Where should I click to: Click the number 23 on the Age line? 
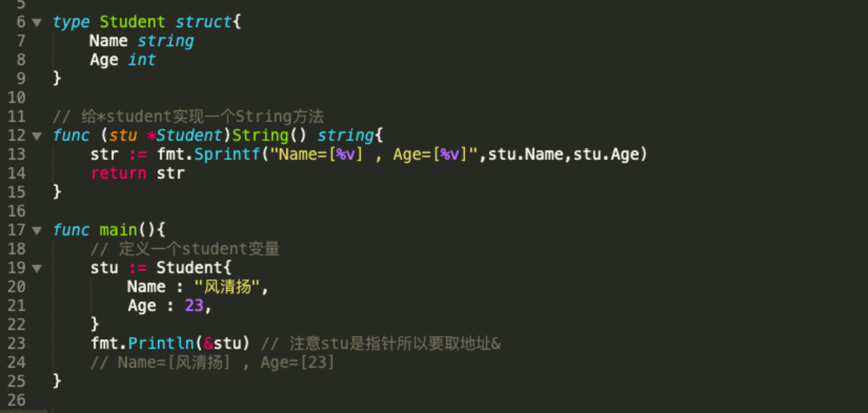tap(194, 306)
